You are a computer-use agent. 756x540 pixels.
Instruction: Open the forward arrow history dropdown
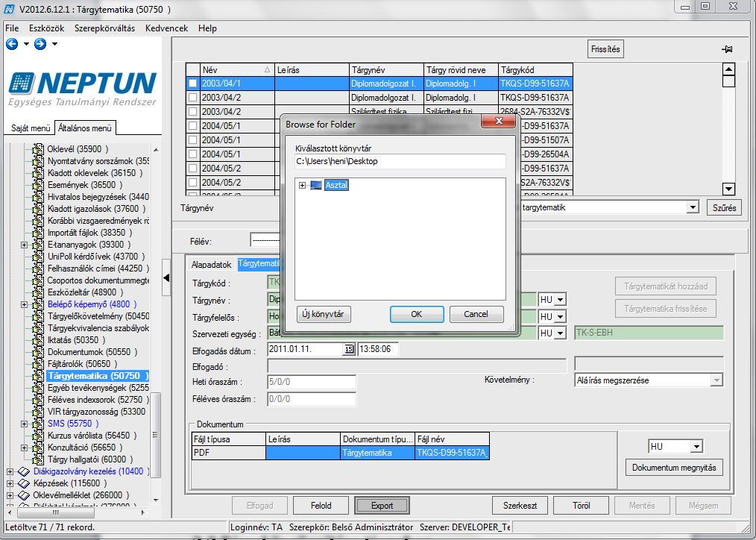(54, 44)
